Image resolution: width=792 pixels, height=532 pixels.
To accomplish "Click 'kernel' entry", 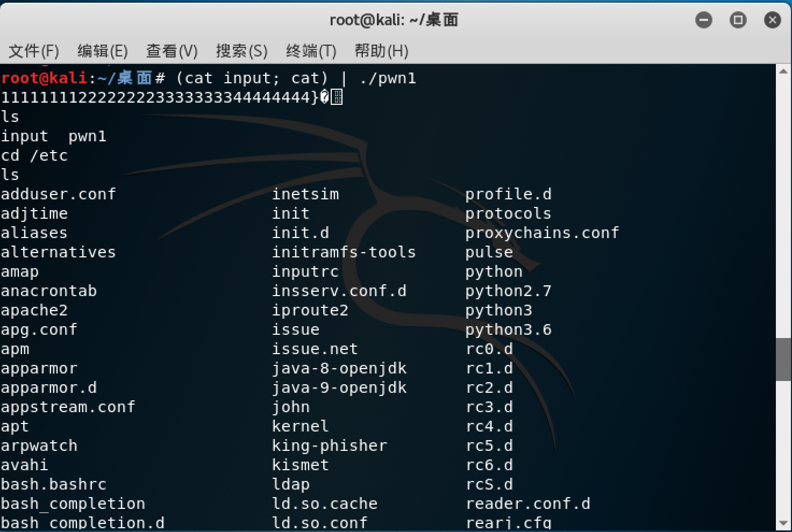I will coord(301,426).
